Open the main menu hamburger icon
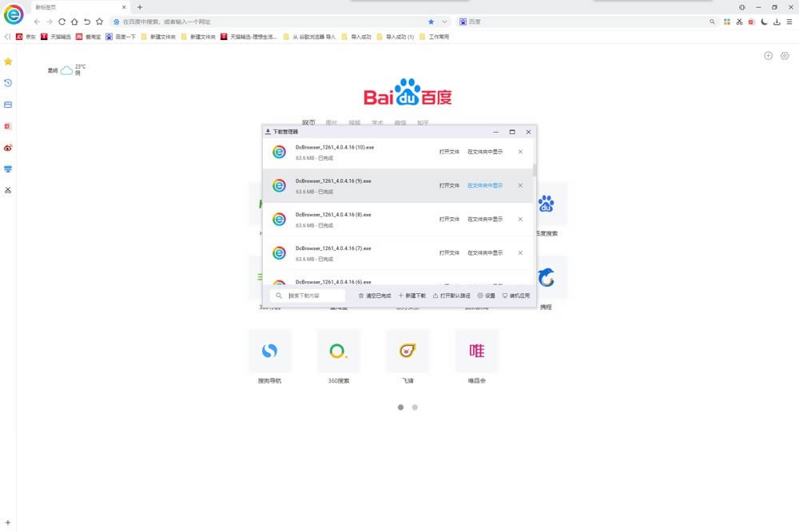This screenshot has width=799, height=532. point(789,22)
